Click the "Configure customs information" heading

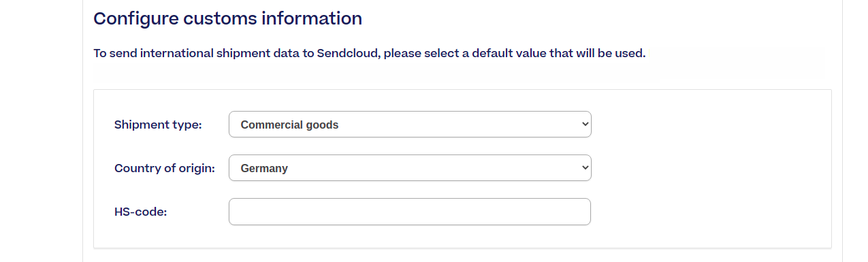point(227,18)
